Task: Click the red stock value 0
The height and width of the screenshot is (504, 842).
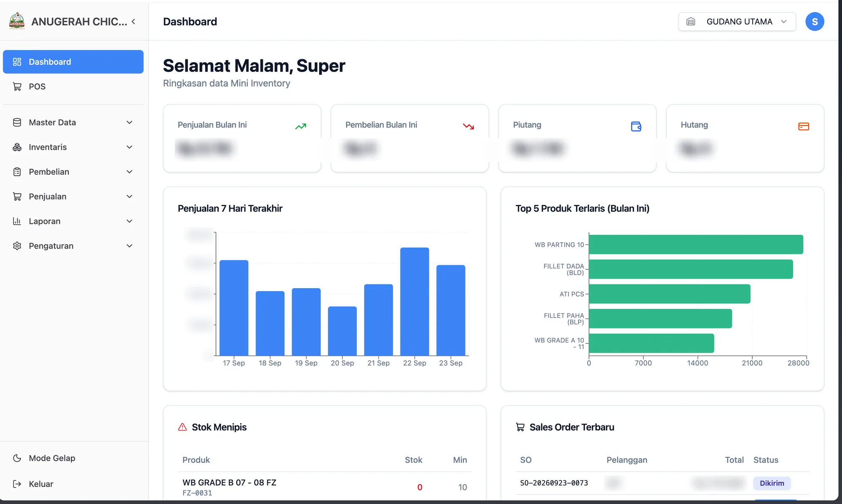Action: [420, 487]
